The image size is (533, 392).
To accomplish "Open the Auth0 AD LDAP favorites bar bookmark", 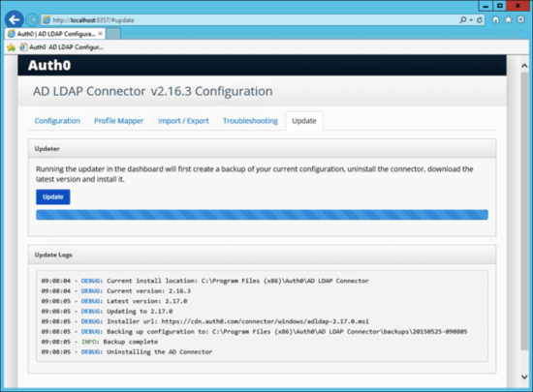I will (x=61, y=47).
